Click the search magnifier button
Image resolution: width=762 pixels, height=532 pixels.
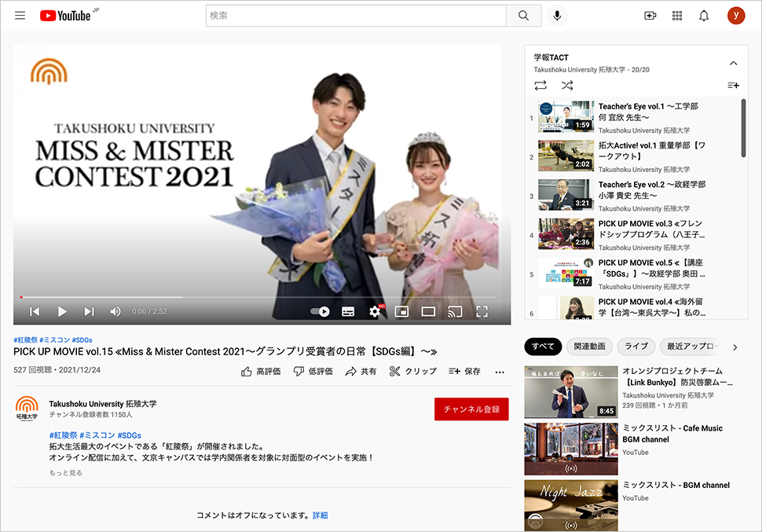pos(523,16)
